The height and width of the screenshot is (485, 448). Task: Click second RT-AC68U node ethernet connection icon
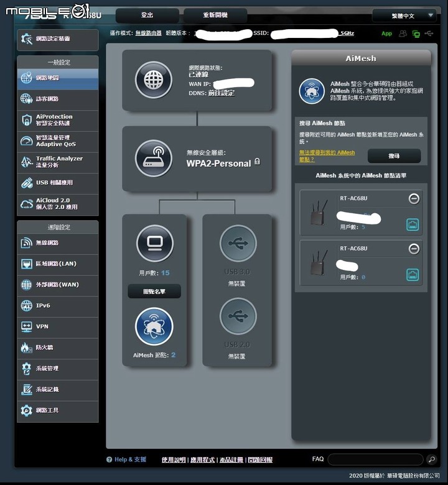(x=413, y=275)
